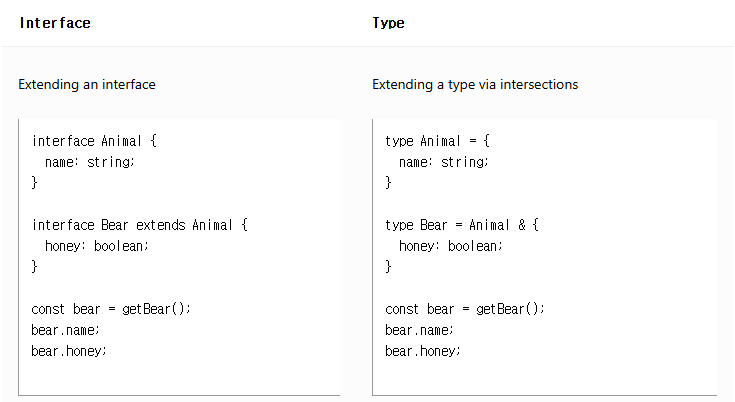Screen dimensions: 735x402
Task: Click the "&" intersection operator in type code
Action: [x=520, y=225]
